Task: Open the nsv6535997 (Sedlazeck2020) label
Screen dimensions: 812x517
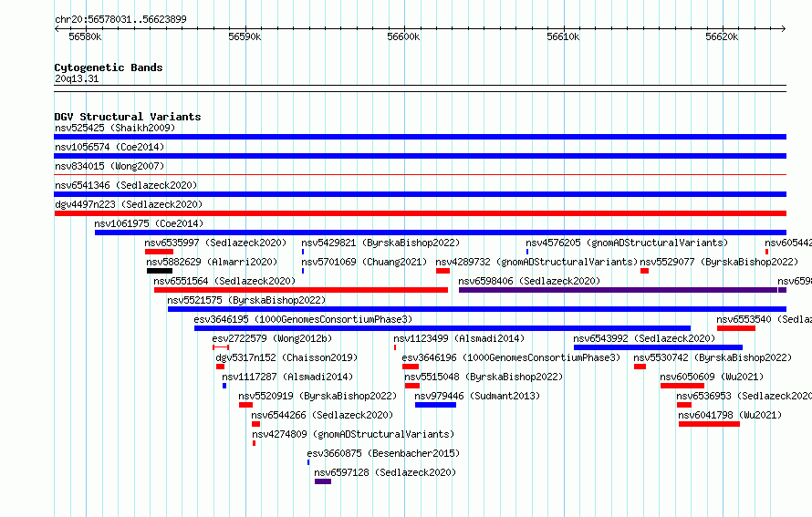Action: pyautogui.click(x=215, y=243)
